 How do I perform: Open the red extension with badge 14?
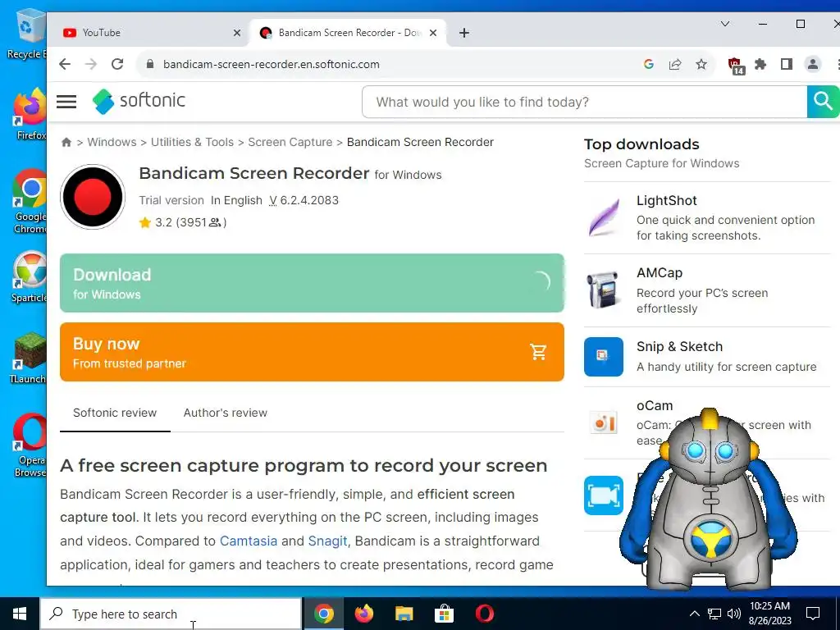[736, 66]
